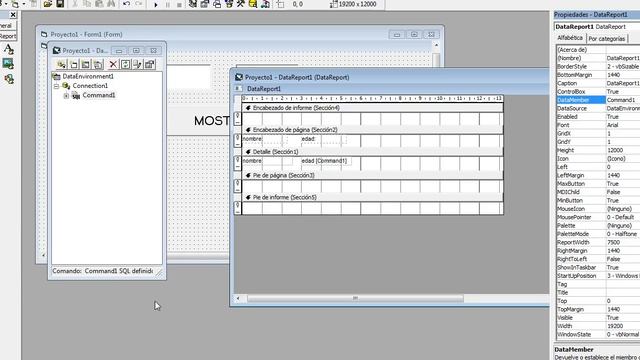Screen dimensions: 640x360
Task: Select Detalle (Sección1) section header
Action: pos(372,152)
